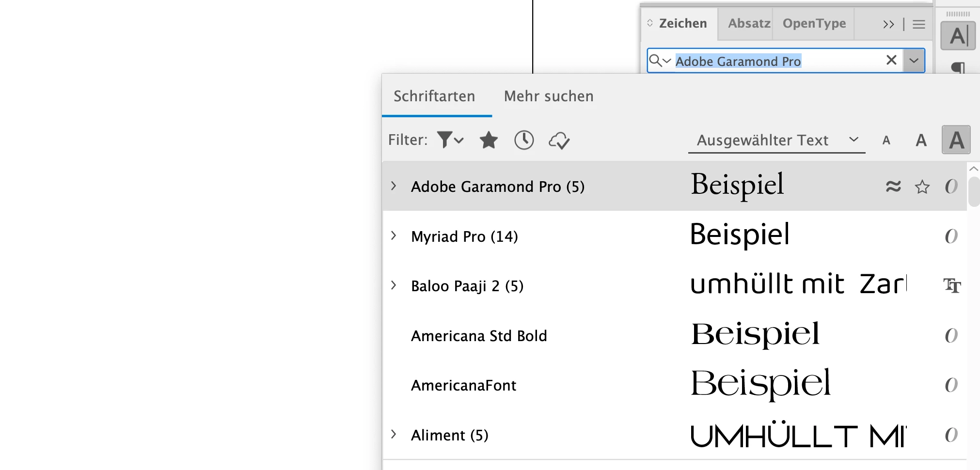Select large sample text size A

coord(956,140)
